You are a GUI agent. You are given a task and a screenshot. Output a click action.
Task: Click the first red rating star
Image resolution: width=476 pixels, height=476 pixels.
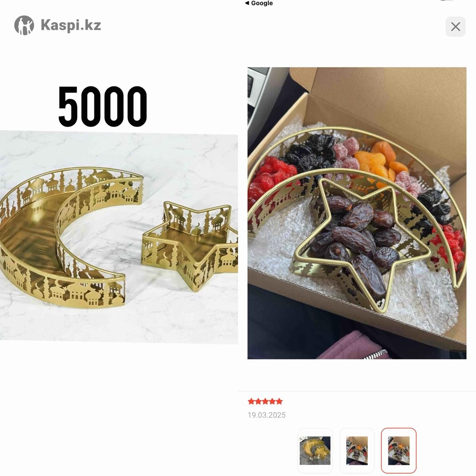[x=251, y=401]
